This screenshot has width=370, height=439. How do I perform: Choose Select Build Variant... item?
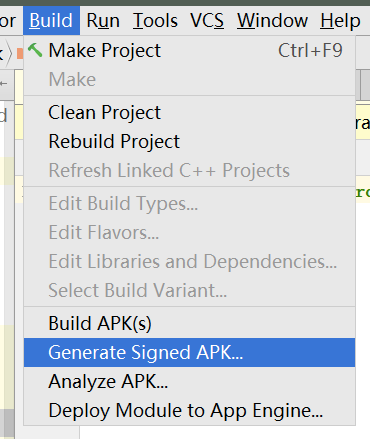point(189,290)
